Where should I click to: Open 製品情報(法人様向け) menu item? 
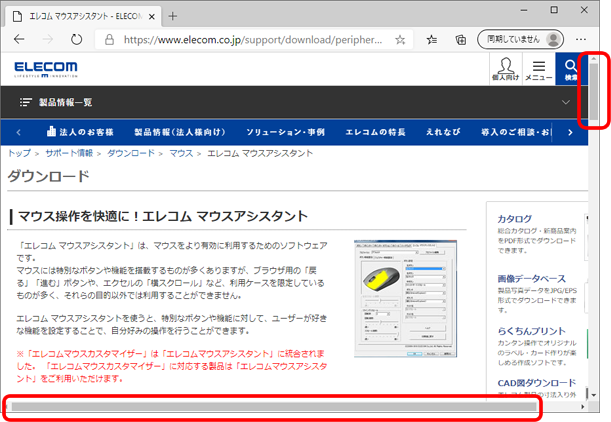point(180,132)
